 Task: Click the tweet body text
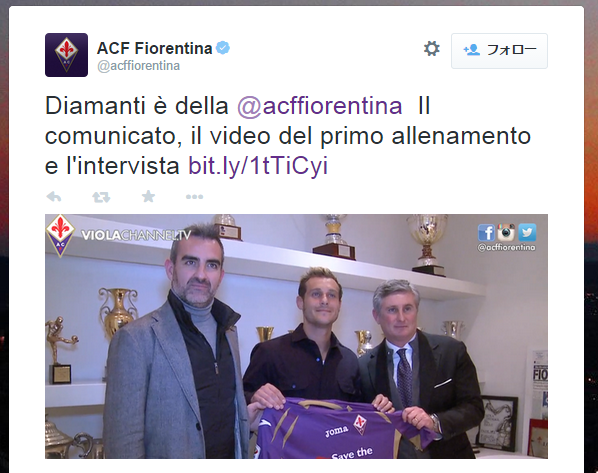288,136
